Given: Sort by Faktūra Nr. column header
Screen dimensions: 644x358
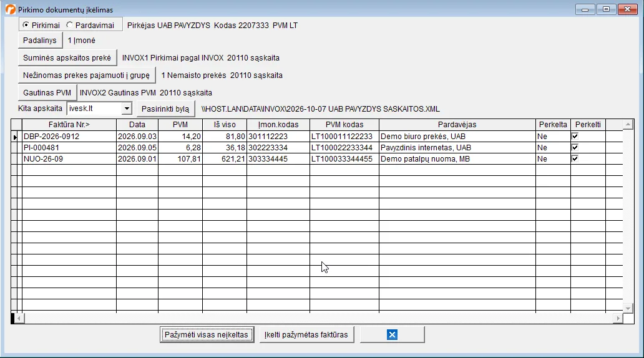Looking at the screenshot, I should [x=69, y=124].
